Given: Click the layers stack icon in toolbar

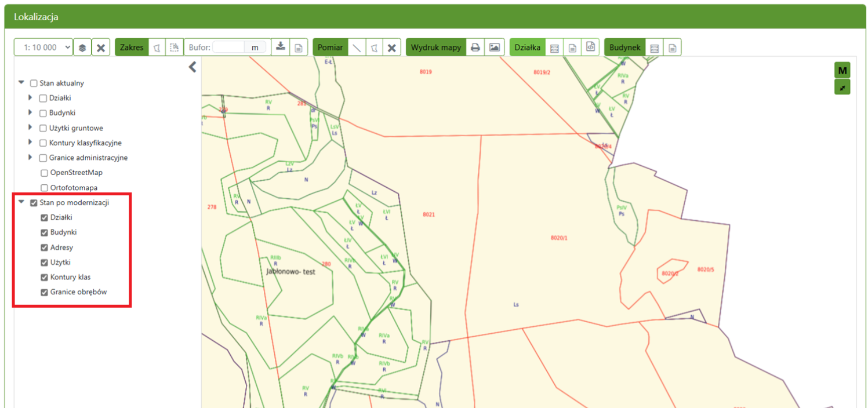Looking at the screenshot, I should pos(82,48).
